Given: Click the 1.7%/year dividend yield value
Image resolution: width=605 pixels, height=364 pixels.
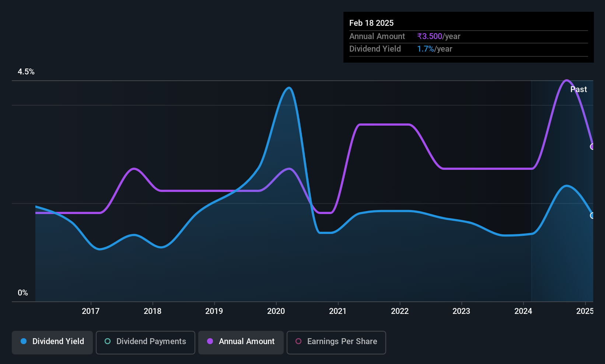Looking at the screenshot, I should coord(434,49).
